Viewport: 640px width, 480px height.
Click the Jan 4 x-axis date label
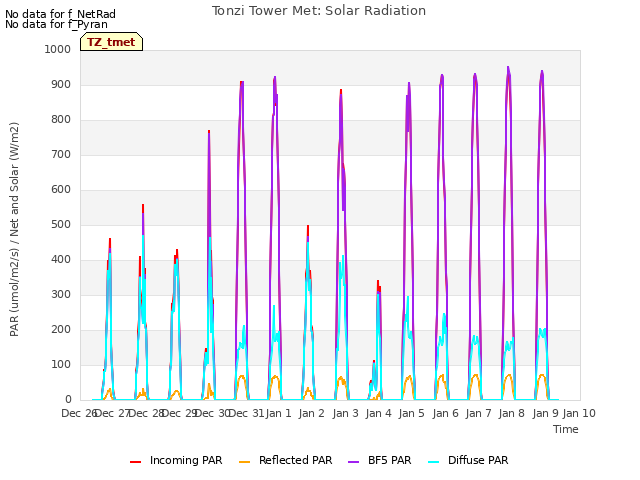click(x=378, y=413)
